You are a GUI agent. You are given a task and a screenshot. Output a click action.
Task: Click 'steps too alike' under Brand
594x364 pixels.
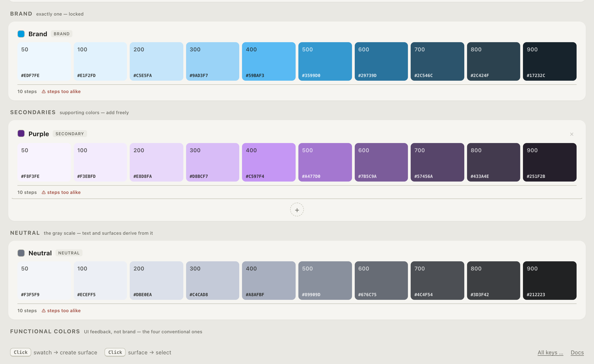tap(64, 92)
